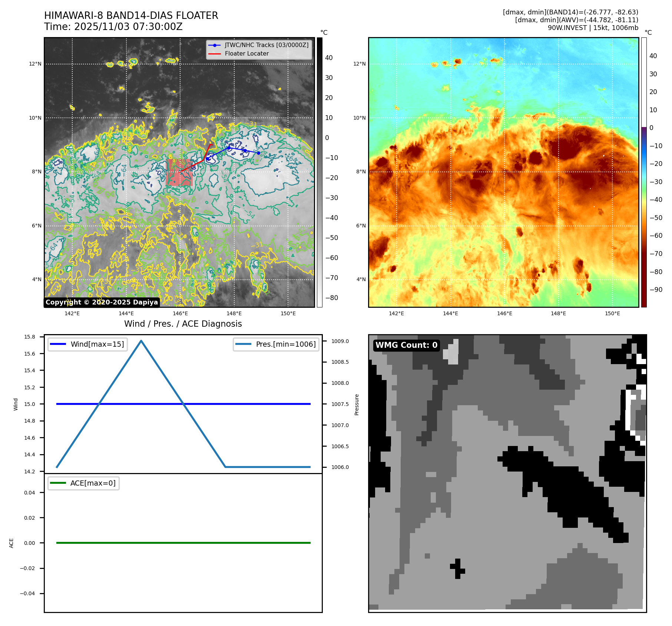This screenshot has height=626, width=672.
Task: Click the rainbow water vapor colorbar
Action: click(x=644, y=172)
